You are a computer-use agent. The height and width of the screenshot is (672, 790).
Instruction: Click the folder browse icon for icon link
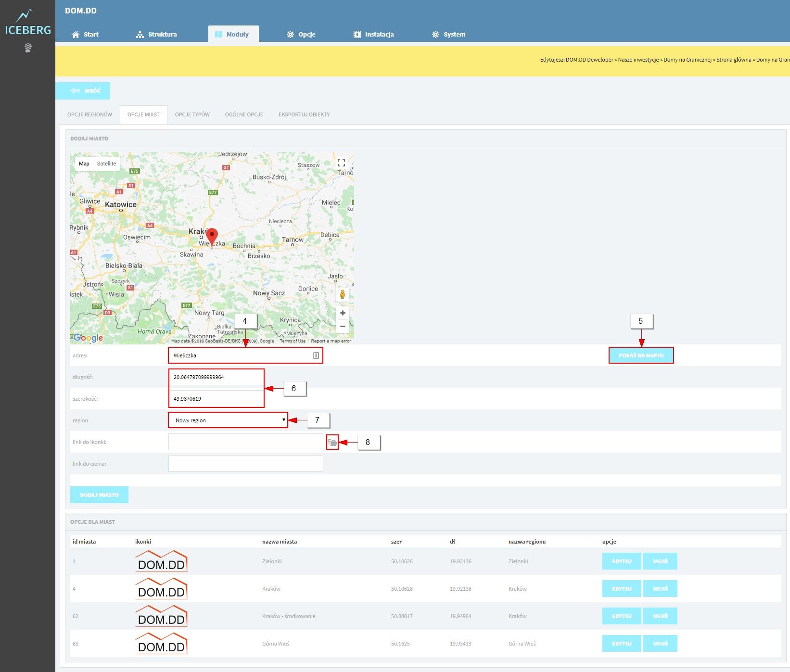tap(332, 443)
